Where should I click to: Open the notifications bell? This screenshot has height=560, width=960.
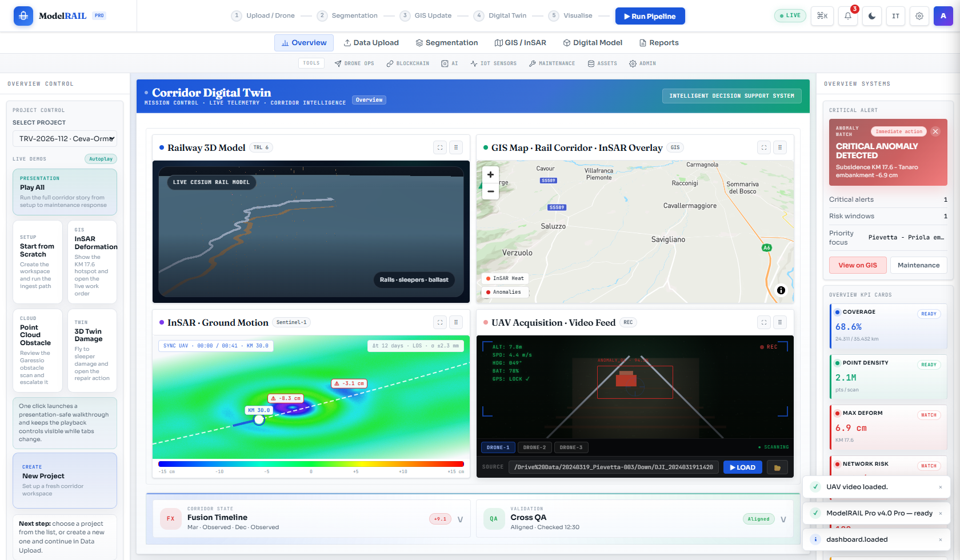click(x=847, y=16)
